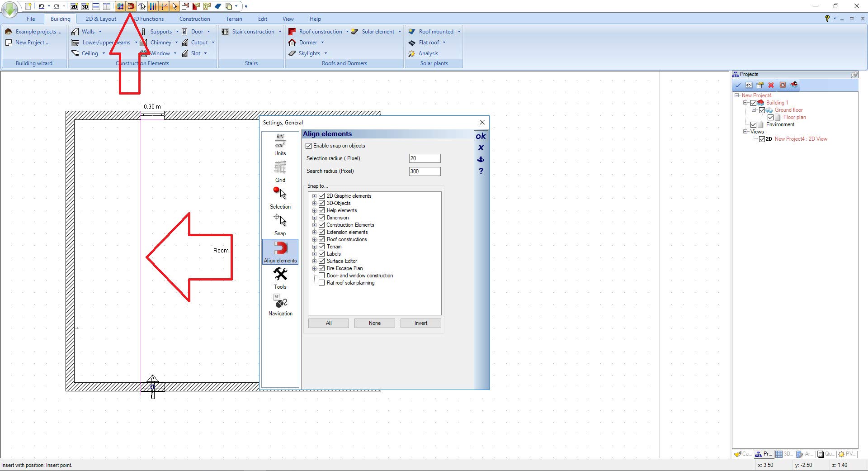This screenshot has height=471, width=868.
Task: Collapse the Building 1 tree node
Action: 745,103
